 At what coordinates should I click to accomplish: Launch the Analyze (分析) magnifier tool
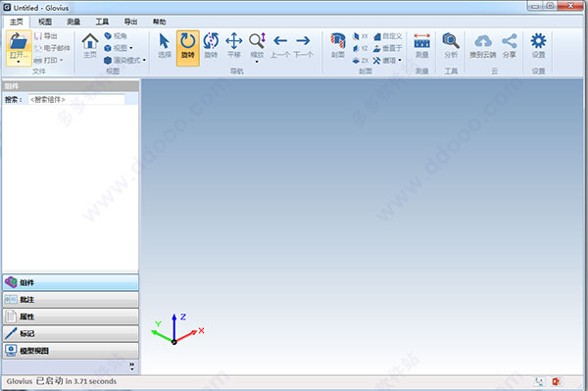tap(451, 46)
